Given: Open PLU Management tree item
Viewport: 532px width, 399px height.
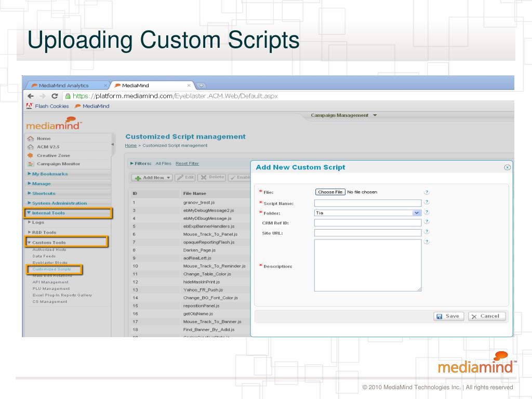Looking at the screenshot, I should click(x=51, y=289).
